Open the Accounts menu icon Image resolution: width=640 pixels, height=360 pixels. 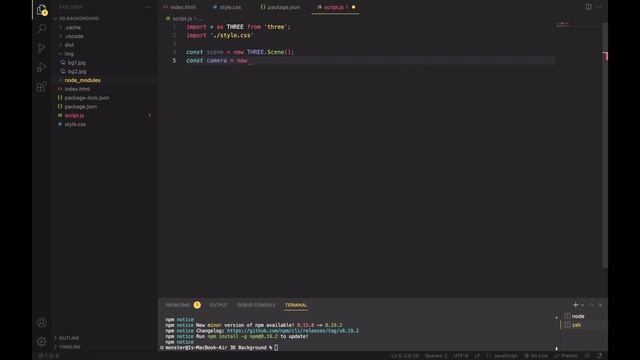[x=42, y=322]
